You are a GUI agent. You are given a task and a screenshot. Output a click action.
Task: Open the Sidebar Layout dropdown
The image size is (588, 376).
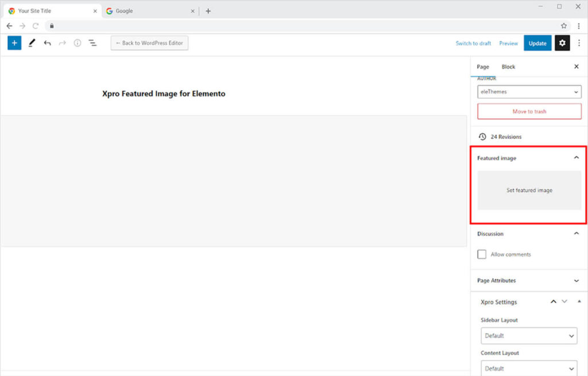coord(529,336)
